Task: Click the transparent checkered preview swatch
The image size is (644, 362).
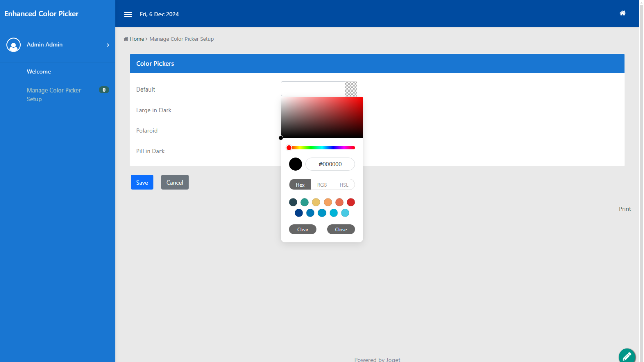Action: (351, 89)
